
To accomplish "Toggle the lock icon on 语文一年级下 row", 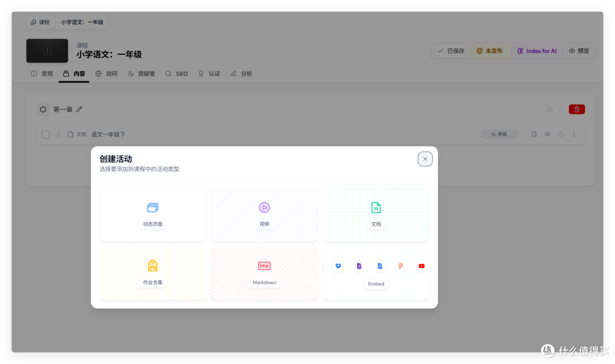I will click(x=561, y=134).
